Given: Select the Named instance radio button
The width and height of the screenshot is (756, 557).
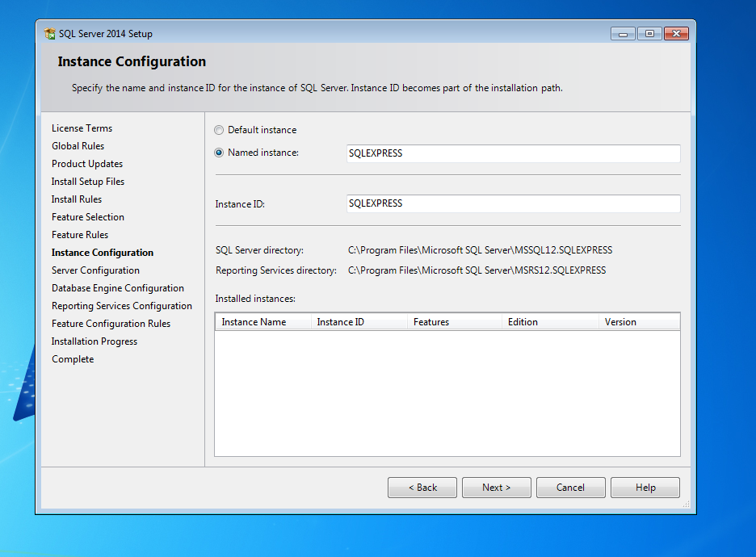Looking at the screenshot, I should [x=218, y=153].
